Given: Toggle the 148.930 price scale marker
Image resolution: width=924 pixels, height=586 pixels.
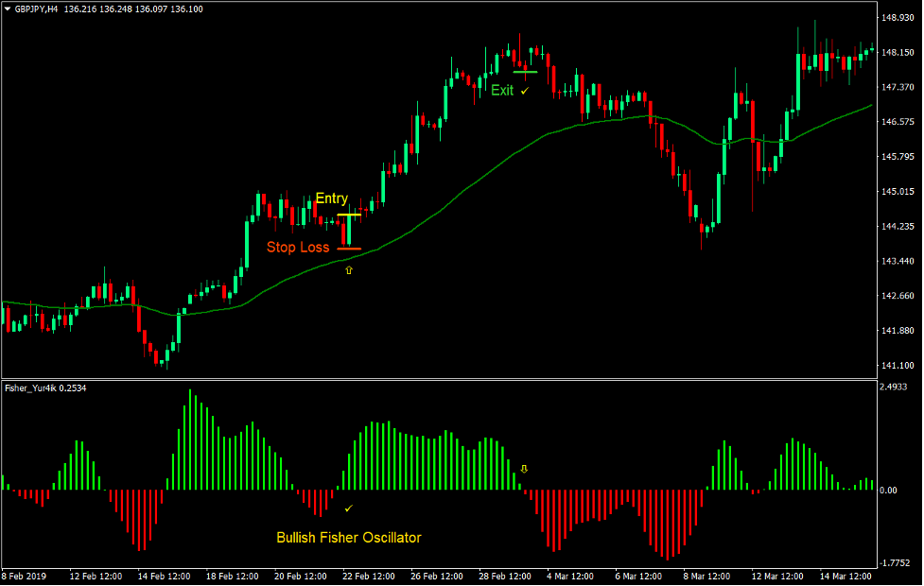Looking at the screenshot, I should tap(897, 15).
